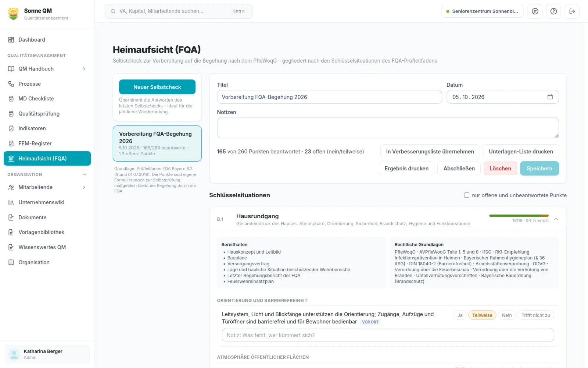This screenshot has height=368, width=588.
Task: Select 'Ja' for the Leitsystem question
Action: point(460,315)
